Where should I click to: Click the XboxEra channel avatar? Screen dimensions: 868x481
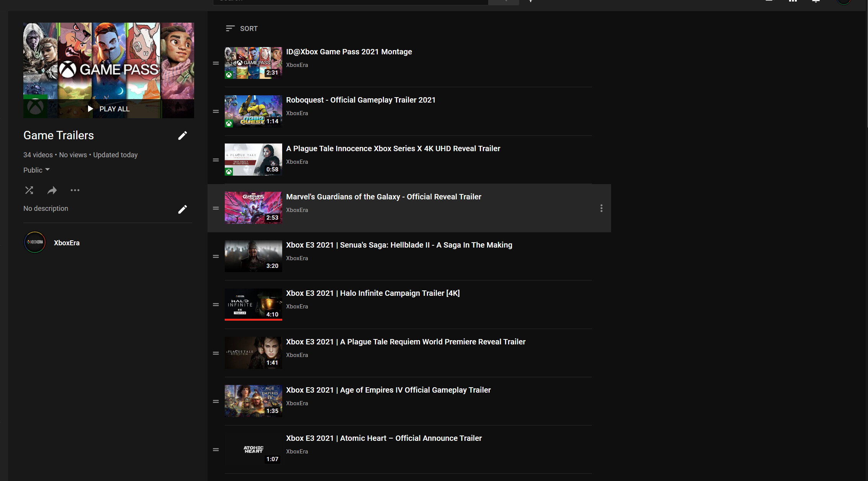[x=35, y=243]
